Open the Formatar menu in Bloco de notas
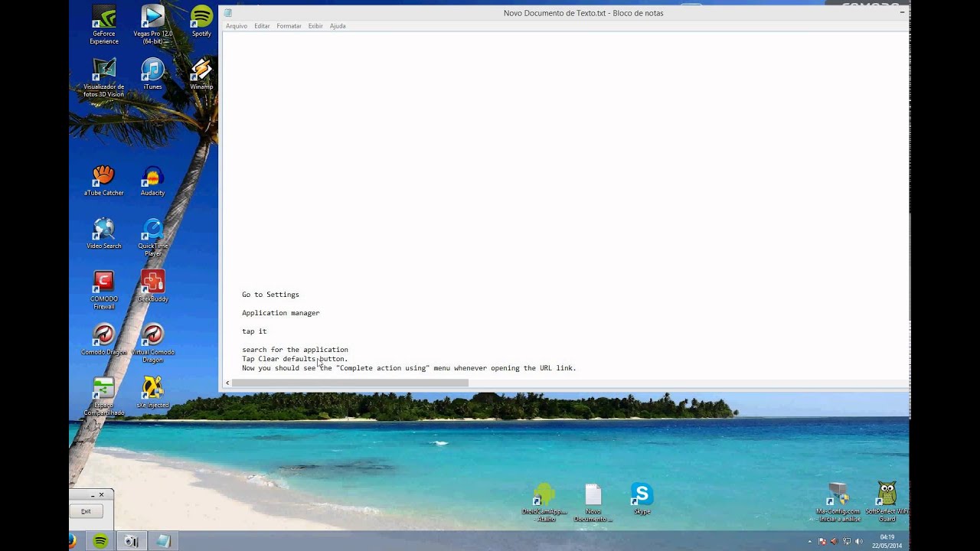980x551 pixels. click(289, 26)
